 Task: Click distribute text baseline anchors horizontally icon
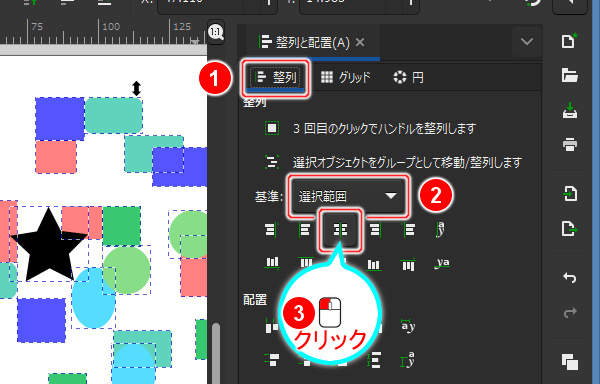(x=408, y=326)
